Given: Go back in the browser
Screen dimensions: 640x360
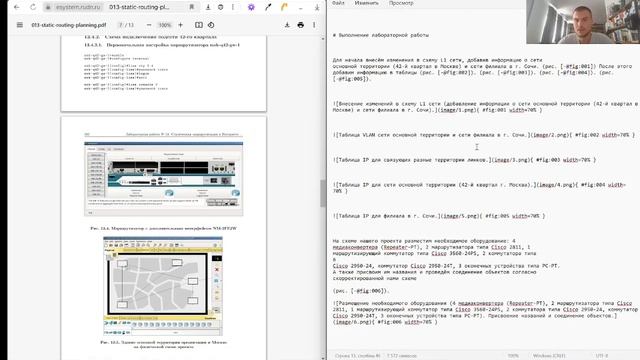Looking at the screenshot, I should point(17,7).
